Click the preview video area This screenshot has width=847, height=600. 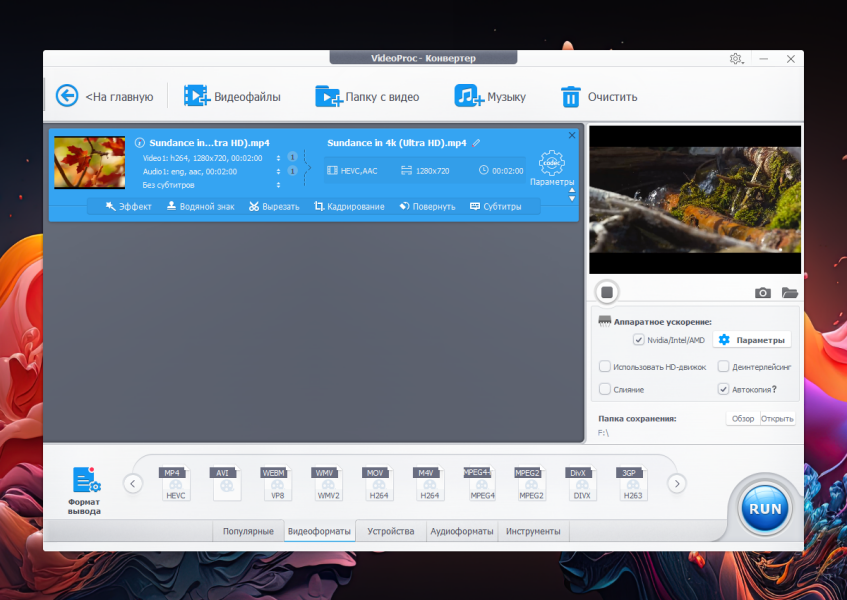tap(695, 200)
